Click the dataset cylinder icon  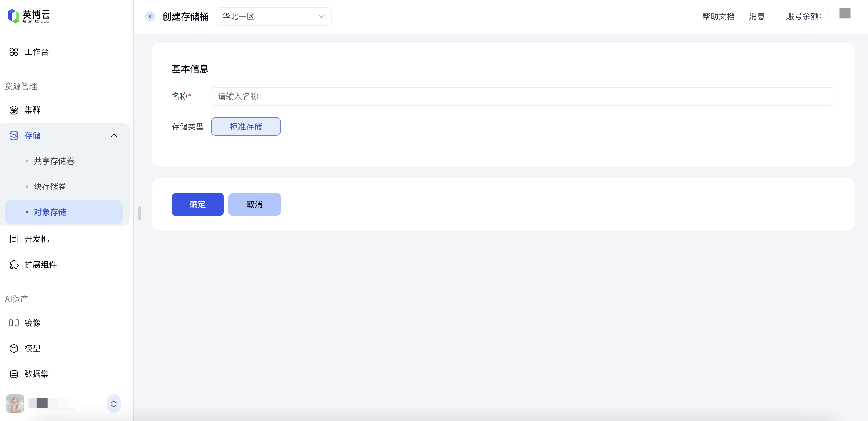point(14,374)
